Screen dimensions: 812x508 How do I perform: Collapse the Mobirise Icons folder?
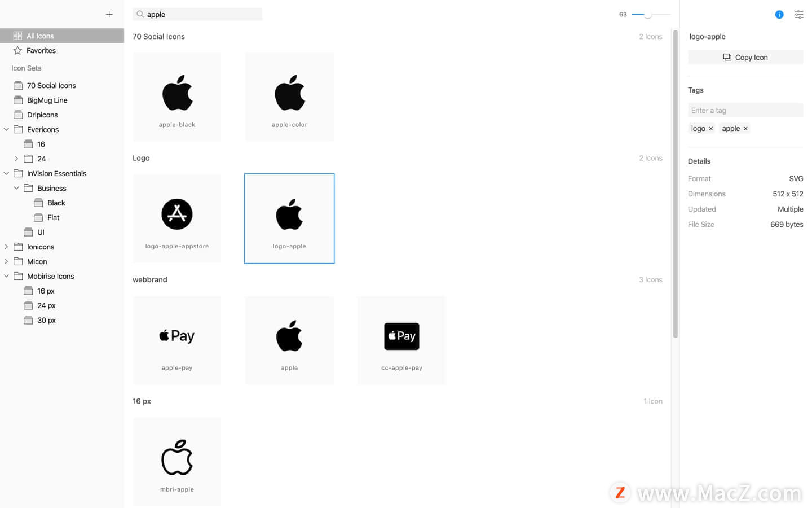pyautogui.click(x=7, y=276)
